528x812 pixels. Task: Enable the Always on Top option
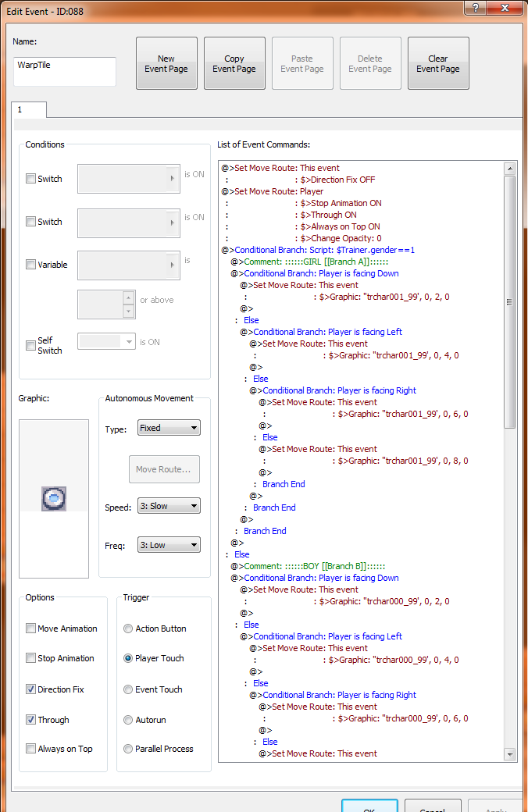(31, 749)
